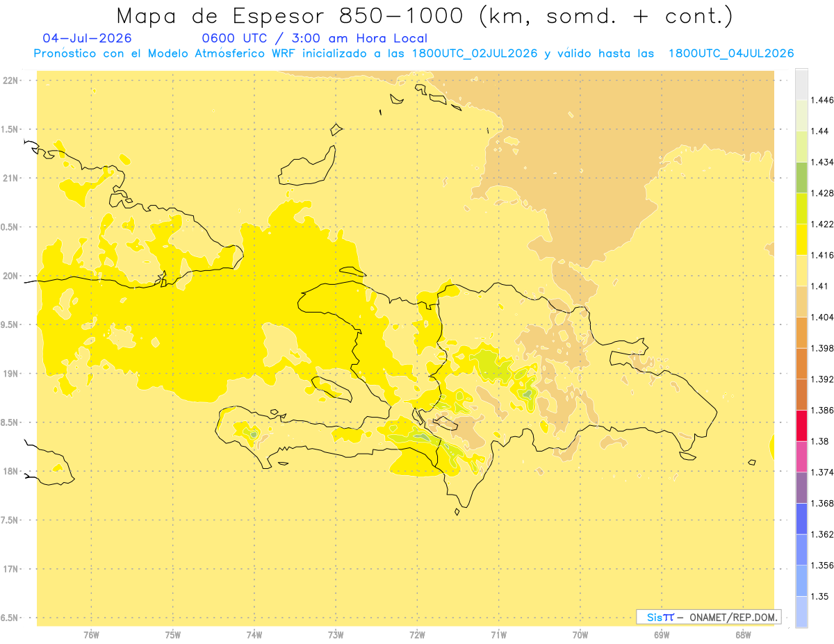Click the colorbar value '1.41'

(x=819, y=286)
